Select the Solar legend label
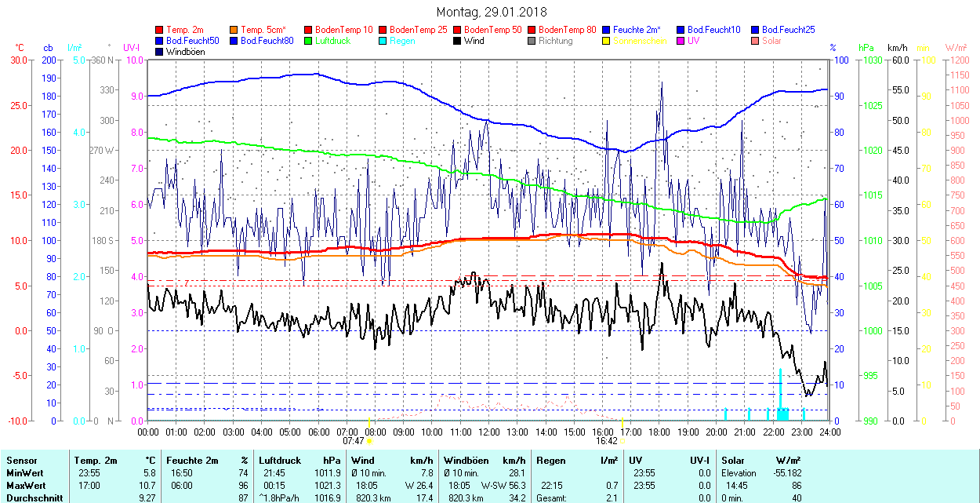The height and width of the screenshot is (503, 980). [771, 41]
